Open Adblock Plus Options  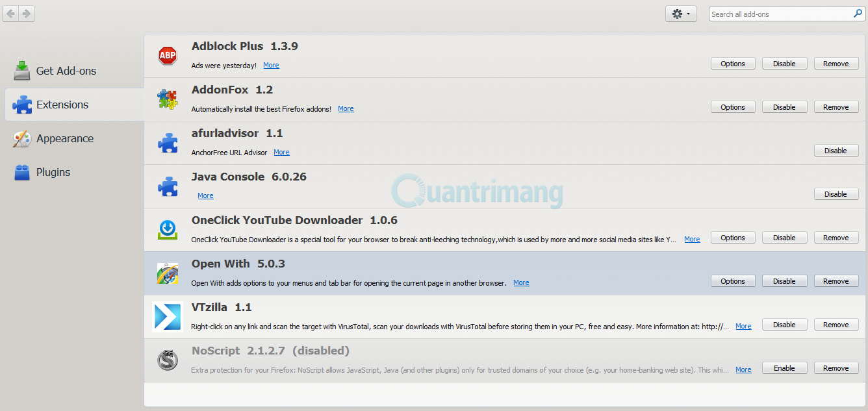coord(733,64)
